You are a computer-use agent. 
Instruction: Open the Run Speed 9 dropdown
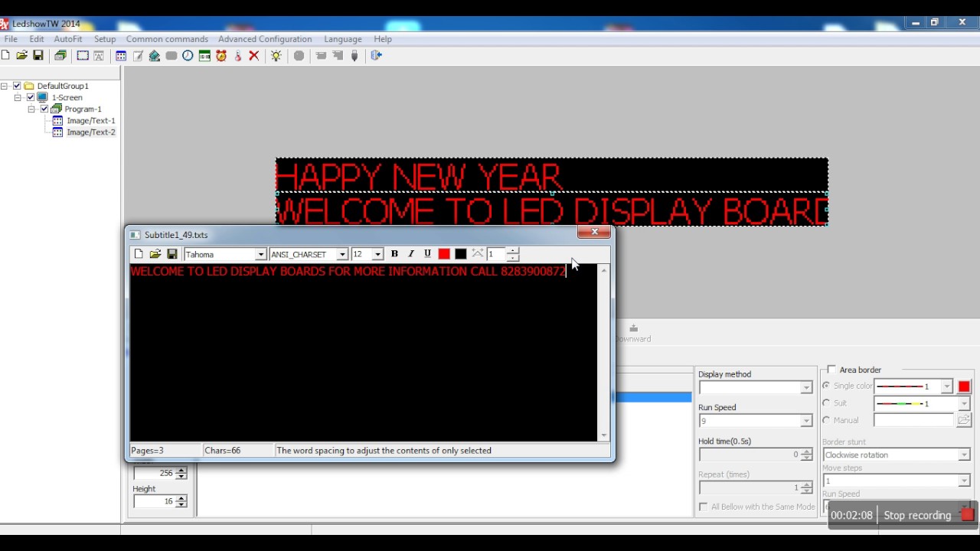tap(805, 421)
